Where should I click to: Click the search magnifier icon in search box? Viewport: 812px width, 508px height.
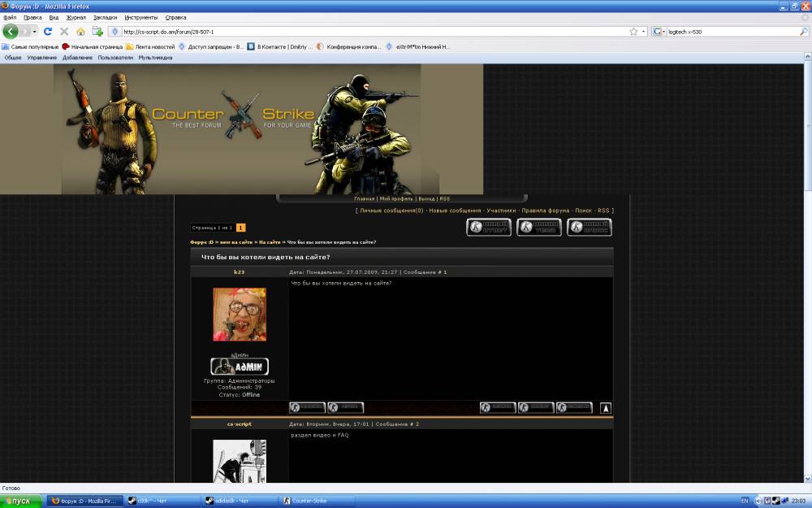pyautogui.click(x=804, y=32)
